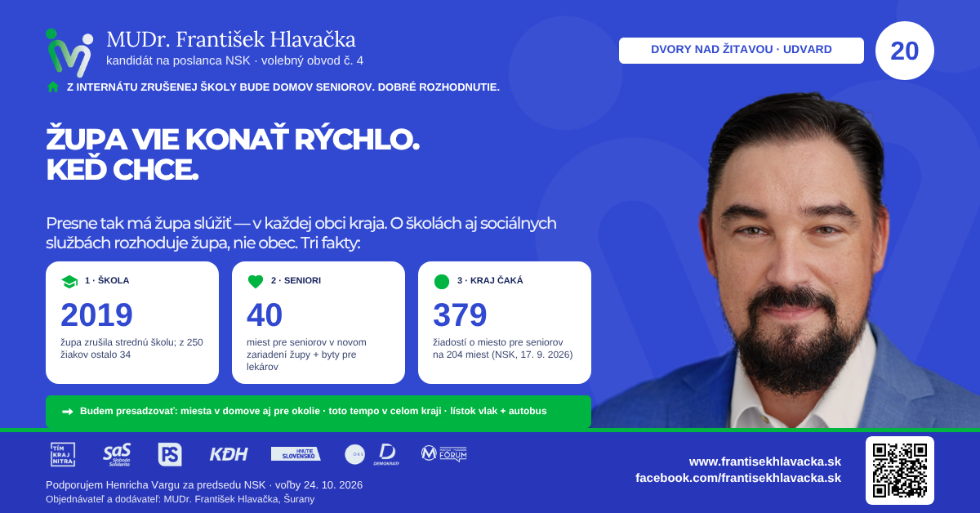Click the Tím Kraj Nitra logo
Image resolution: width=980 pixels, height=513 pixels.
[x=63, y=454]
